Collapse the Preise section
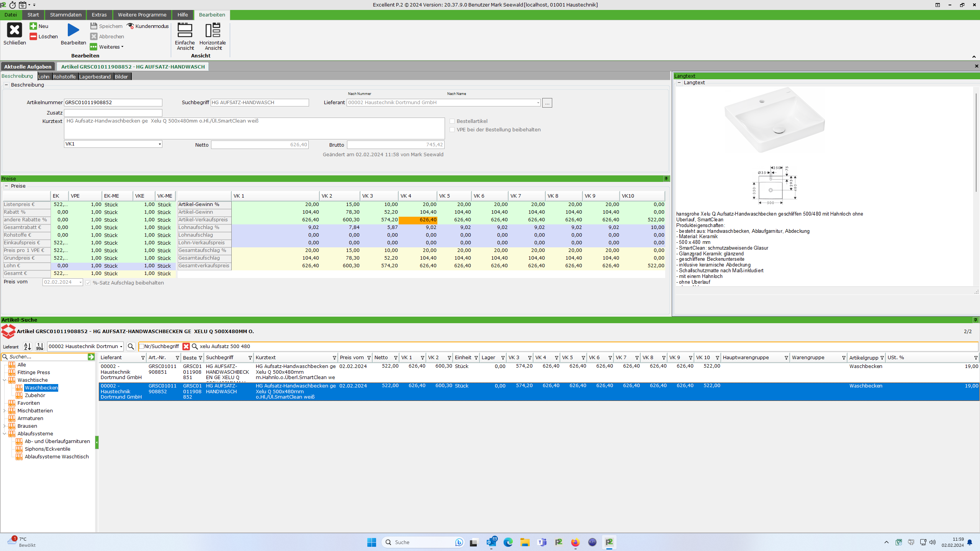The height and width of the screenshot is (551, 980). click(x=6, y=186)
